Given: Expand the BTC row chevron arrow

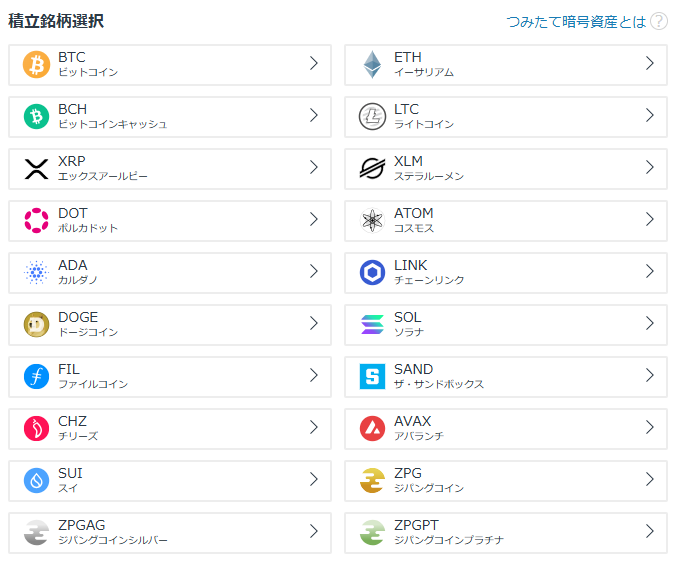Looking at the screenshot, I should 314,63.
